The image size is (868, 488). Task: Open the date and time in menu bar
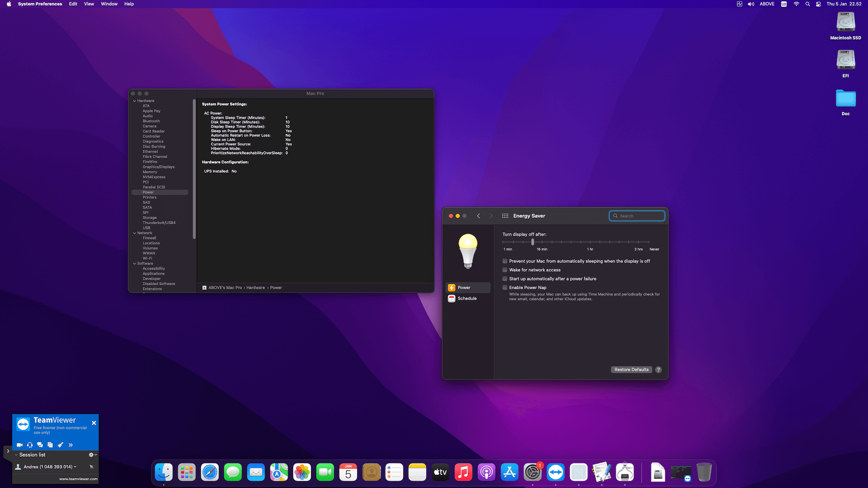pos(844,4)
